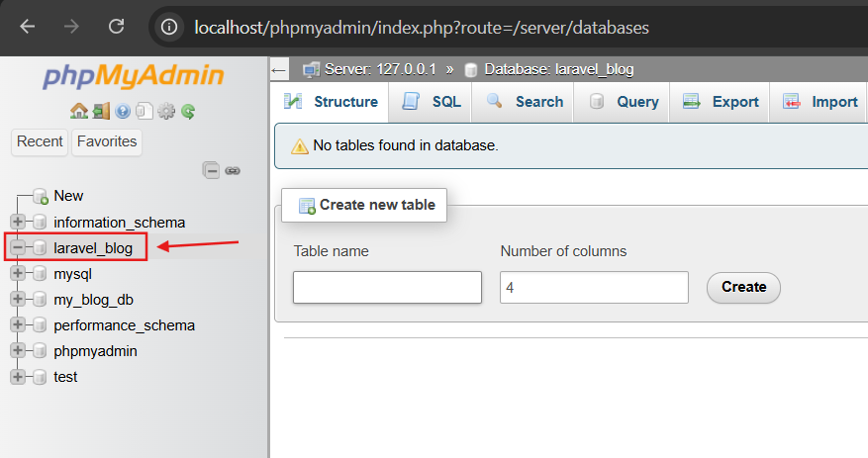
Task: Expand the information_schema database node
Action: click(x=18, y=222)
